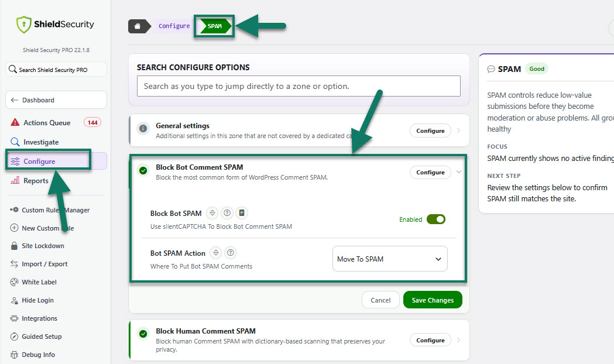This screenshot has width=614, height=364.
Task: Toggle the Block Bot SPAM Enabled switch
Action: point(436,219)
